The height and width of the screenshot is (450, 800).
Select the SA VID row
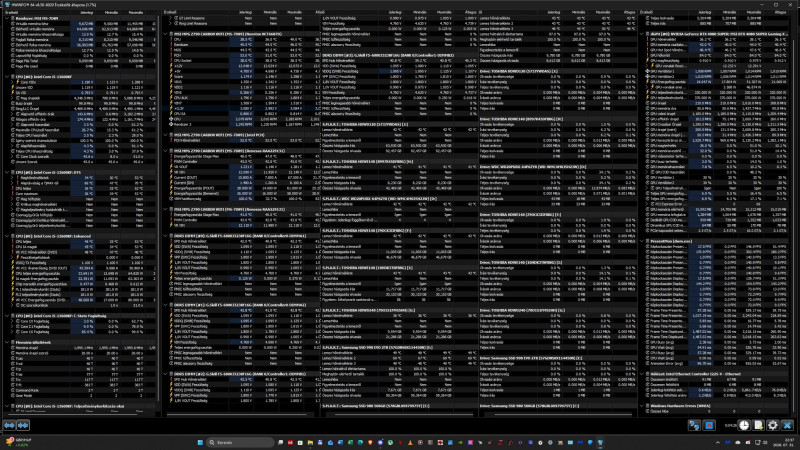[81, 93]
